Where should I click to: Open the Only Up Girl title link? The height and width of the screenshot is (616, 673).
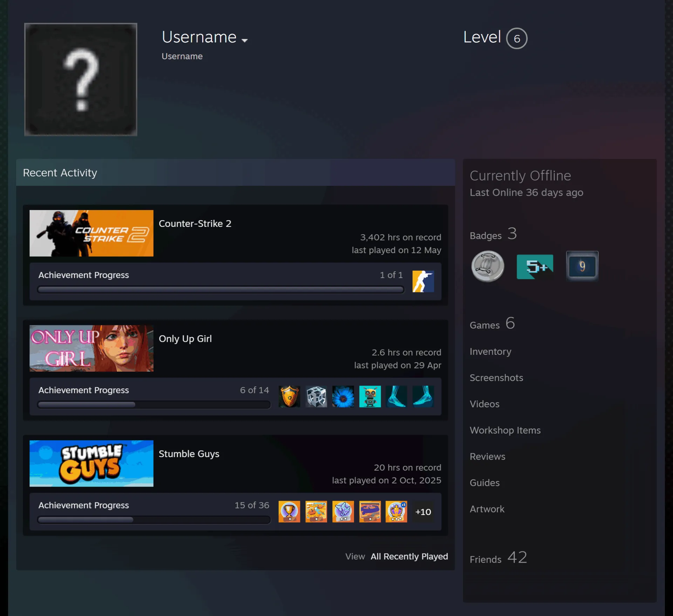tap(185, 339)
